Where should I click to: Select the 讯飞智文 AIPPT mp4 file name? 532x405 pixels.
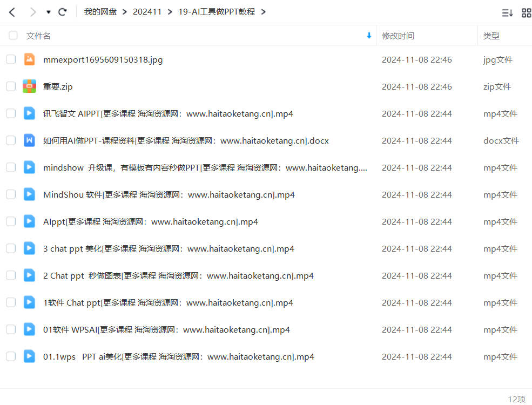tap(168, 113)
